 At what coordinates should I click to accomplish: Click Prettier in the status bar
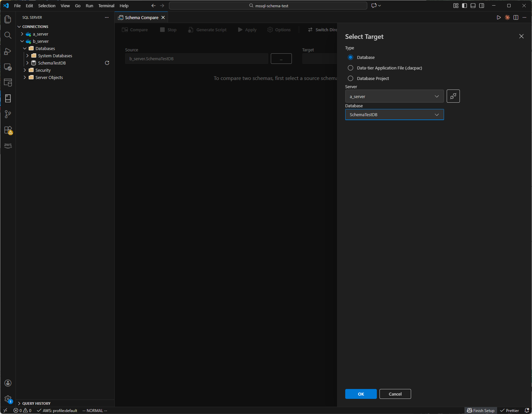click(x=510, y=410)
